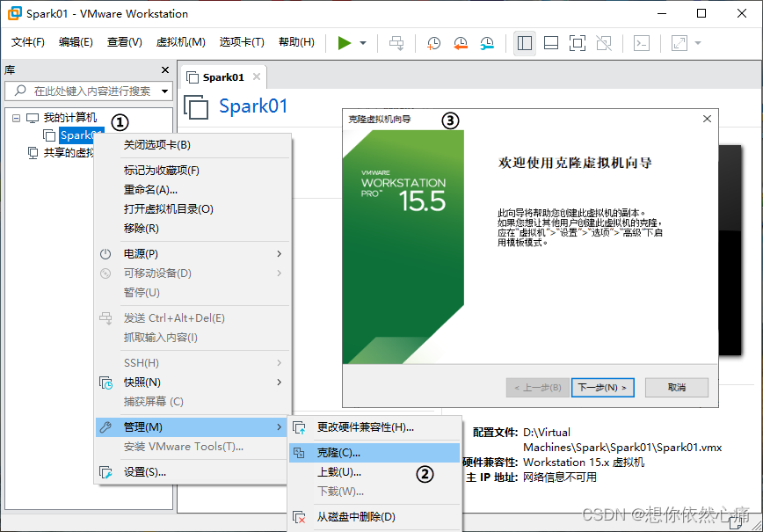Viewport: 763px width, 532px height.
Task: Close the 克隆虚拟机向导 dialog
Action: 707,119
